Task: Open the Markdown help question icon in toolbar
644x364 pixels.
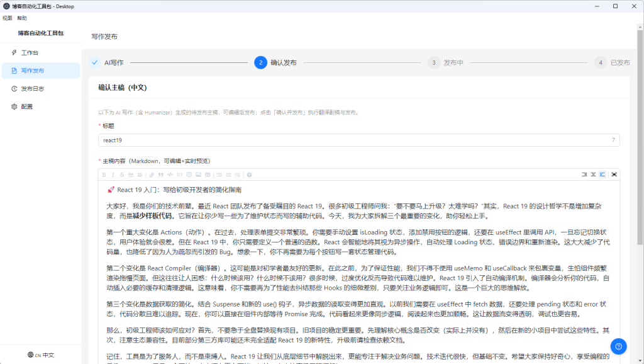Action: point(249,175)
